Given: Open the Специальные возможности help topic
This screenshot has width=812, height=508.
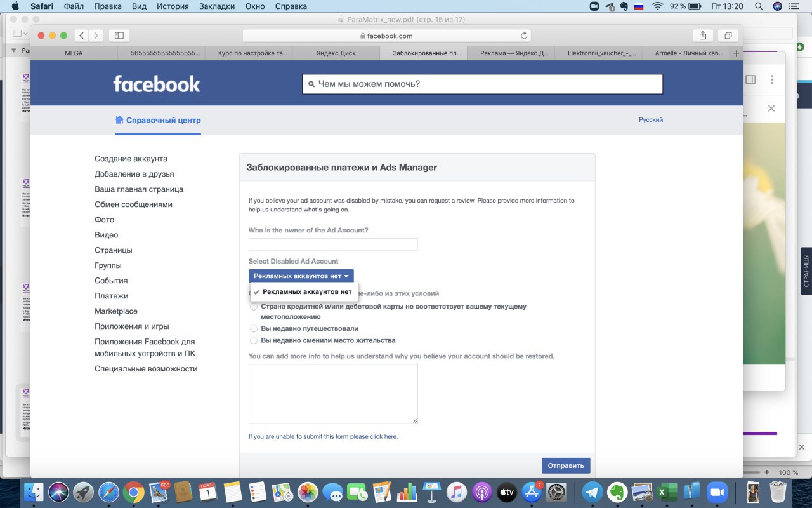Looking at the screenshot, I should (x=146, y=369).
